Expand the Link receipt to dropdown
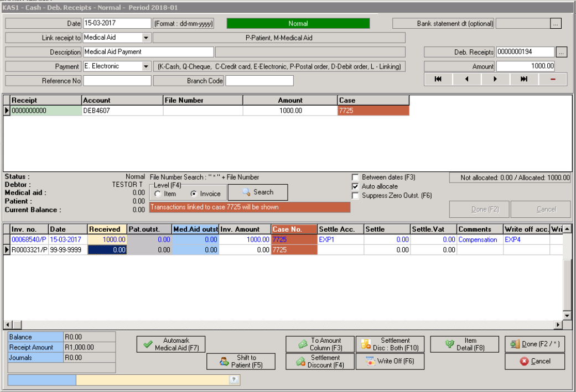 pyautogui.click(x=146, y=38)
